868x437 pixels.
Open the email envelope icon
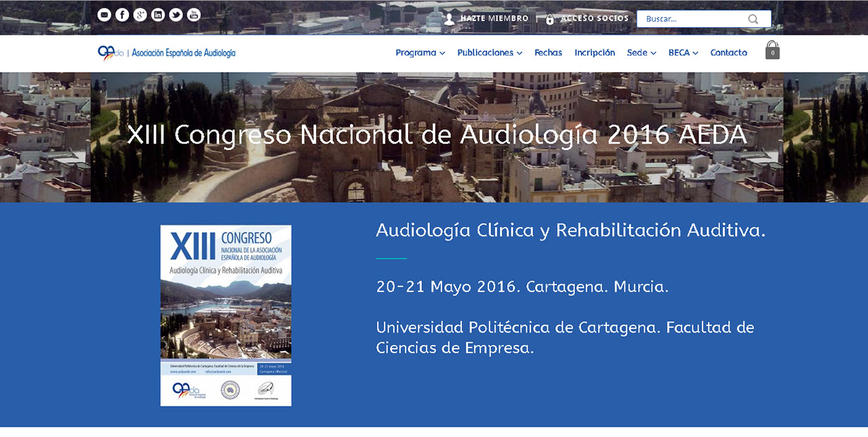tap(104, 15)
